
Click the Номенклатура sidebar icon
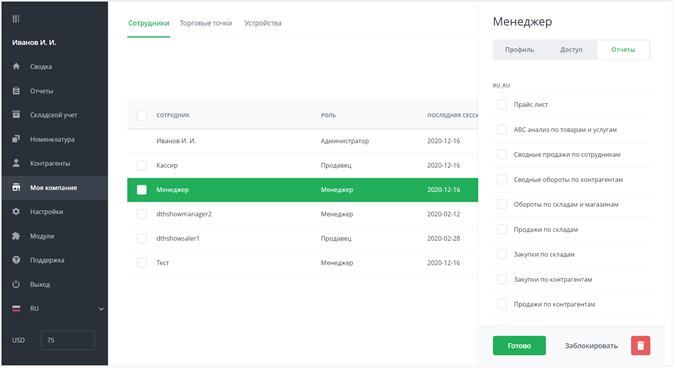click(16, 139)
